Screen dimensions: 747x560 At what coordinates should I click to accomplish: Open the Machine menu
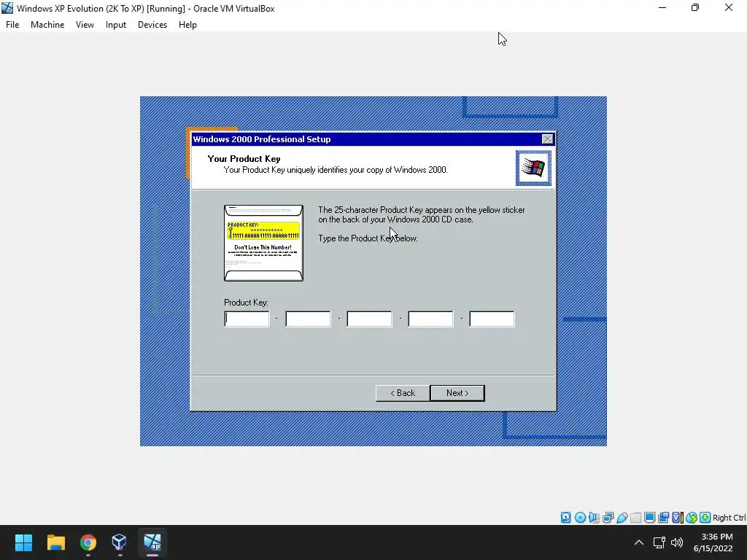click(47, 25)
